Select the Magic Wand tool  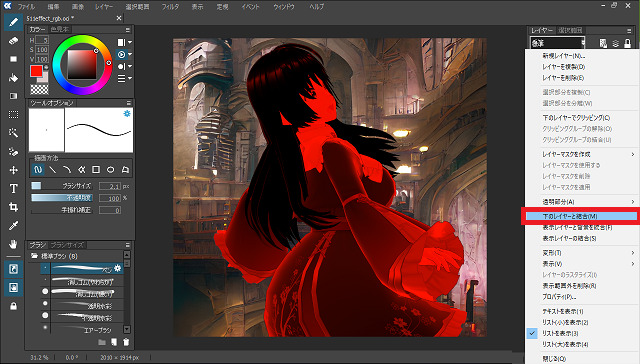coord(13,133)
